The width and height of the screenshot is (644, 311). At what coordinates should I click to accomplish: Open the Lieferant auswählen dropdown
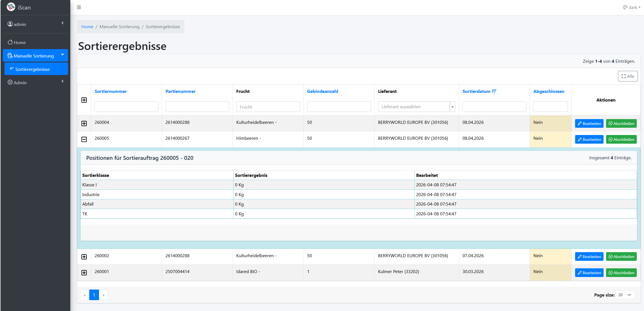tap(416, 107)
